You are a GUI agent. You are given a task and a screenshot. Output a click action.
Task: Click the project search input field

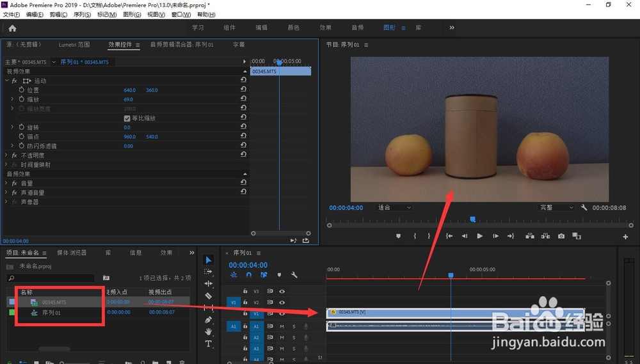coord(51,278)
